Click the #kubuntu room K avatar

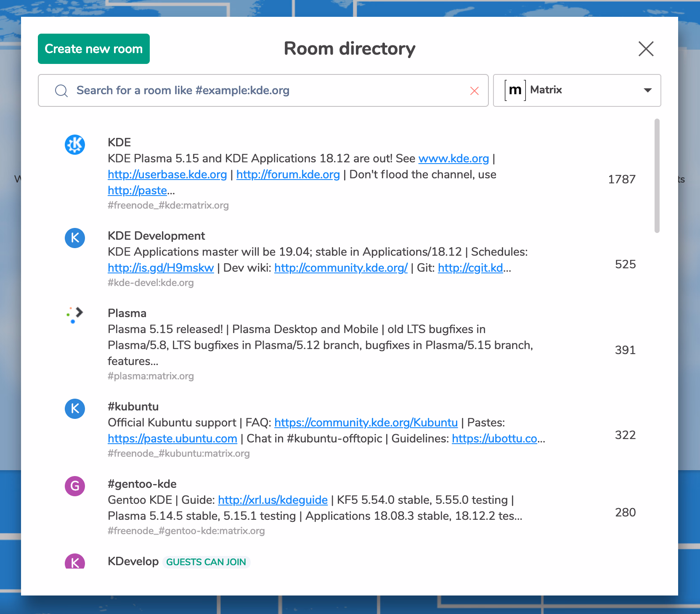pos(75,409)
